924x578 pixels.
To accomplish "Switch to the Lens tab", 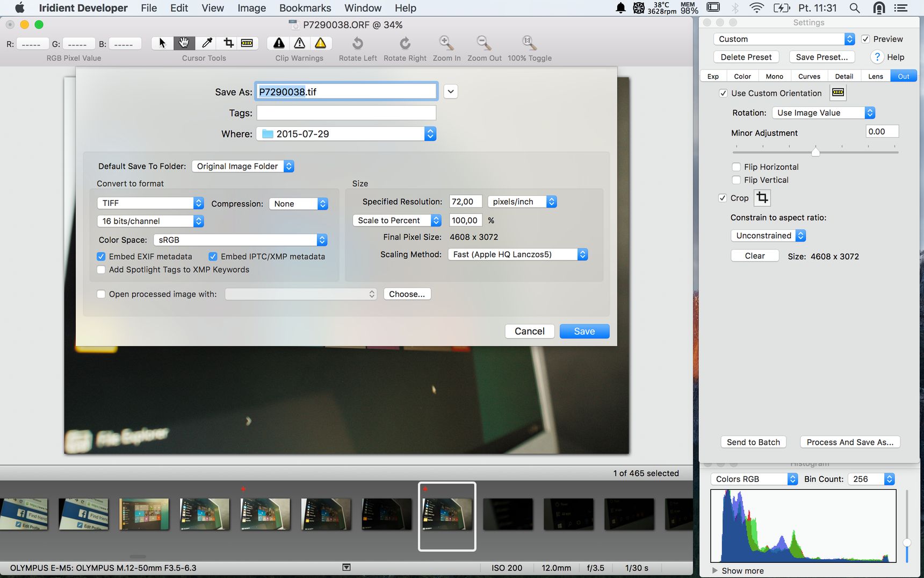I will click(876, 76).
